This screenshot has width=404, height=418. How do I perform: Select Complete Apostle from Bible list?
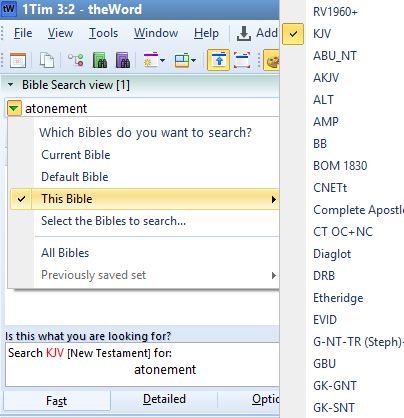coord(358,210)
